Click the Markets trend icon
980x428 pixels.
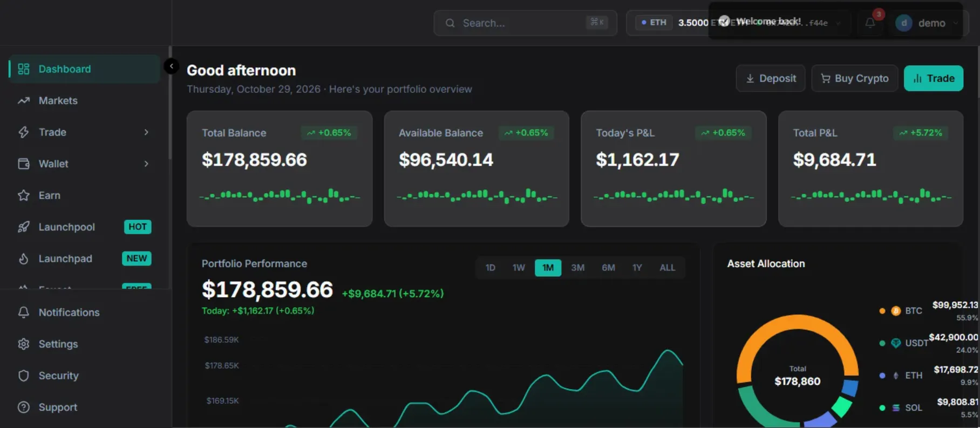coord(23,100)
